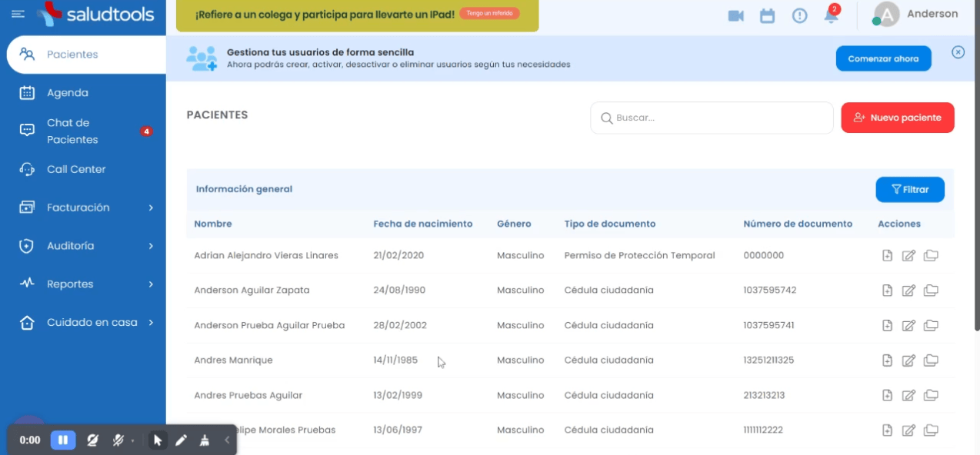This screenshot has height=455, width=980.
Task: Toggle the disabled webcam in recorder bar
Action: pyautogui.click(x=92, y=440)
